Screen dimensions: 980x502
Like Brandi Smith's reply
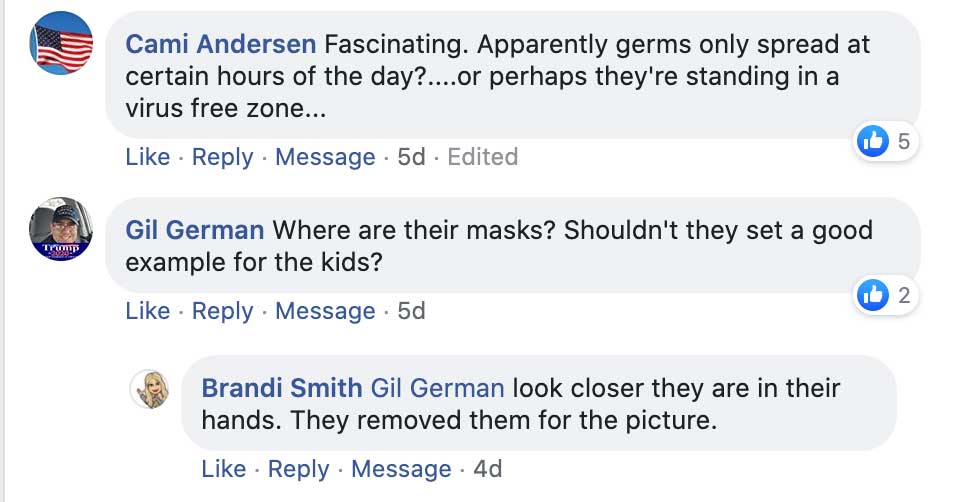click(x=223, y=469)
